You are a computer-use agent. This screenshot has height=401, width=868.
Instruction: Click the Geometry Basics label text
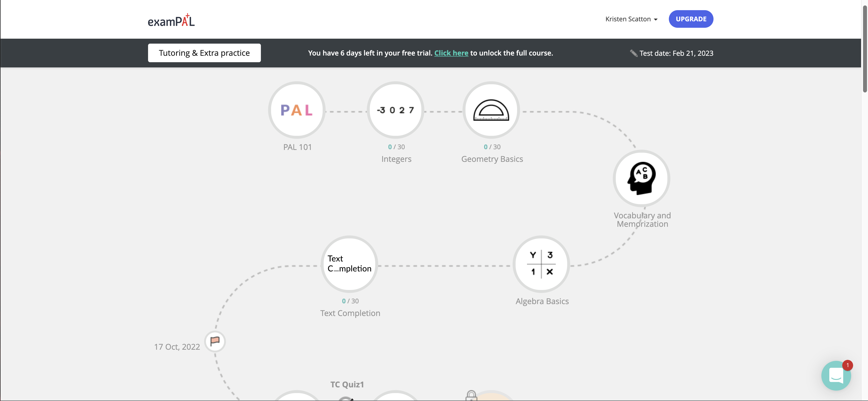click(x=492, y=159)
